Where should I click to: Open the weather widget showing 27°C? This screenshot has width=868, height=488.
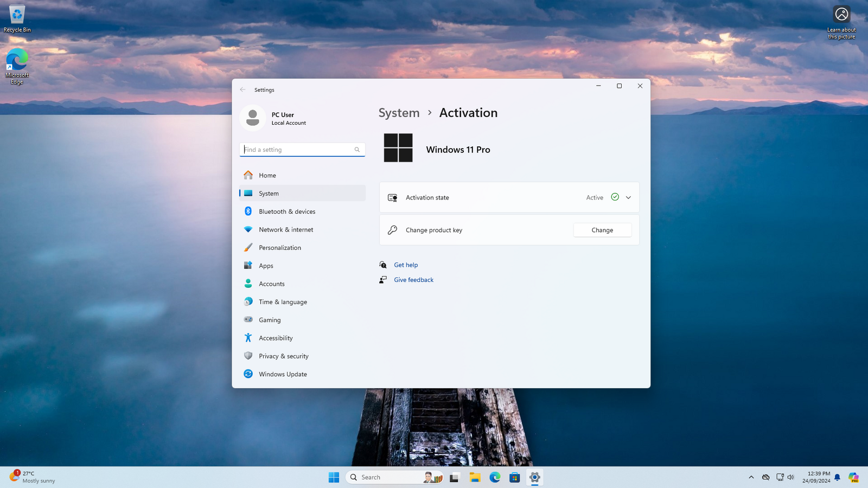pyautogui.click(x=33, y=477)
